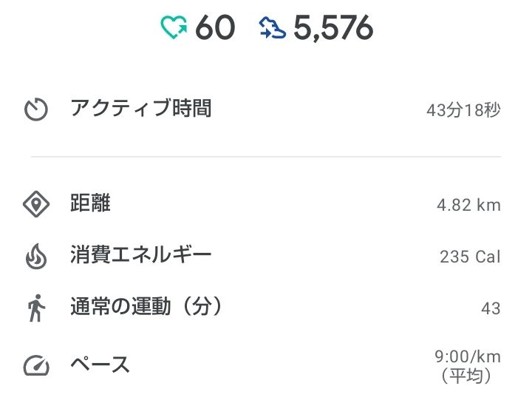The height and width of the screenshot is (403, 532).
Task: Open the アクティブ時間 row label
Action: (141, 108)
